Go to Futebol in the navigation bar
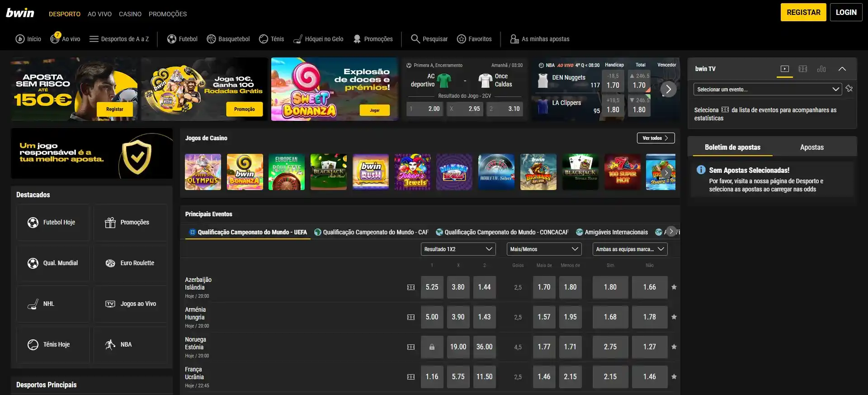This screenshot has height=395, width=868. pyautogui.click(x=182, y=39)
